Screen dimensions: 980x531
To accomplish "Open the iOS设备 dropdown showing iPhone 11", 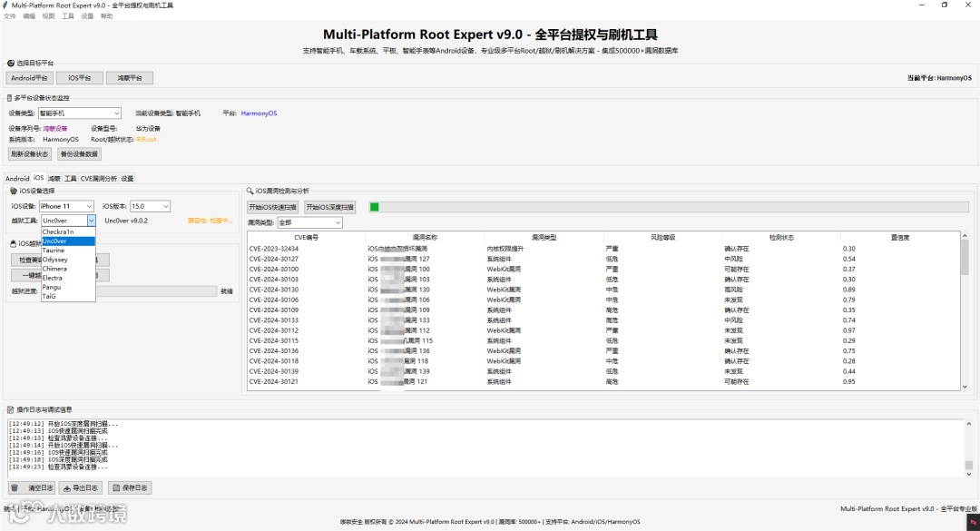I will pyautogui.click(x=67, y=206).
